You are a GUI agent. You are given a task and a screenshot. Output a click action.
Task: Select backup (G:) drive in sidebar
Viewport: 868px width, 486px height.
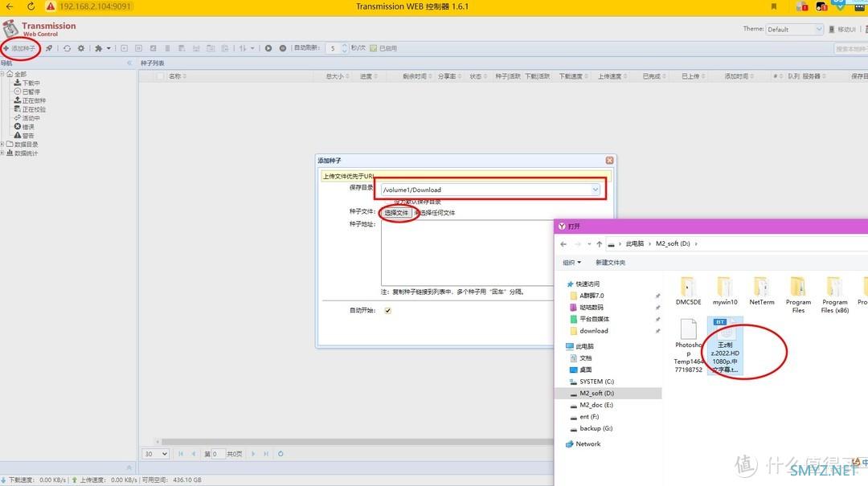(x=596, y=428)
